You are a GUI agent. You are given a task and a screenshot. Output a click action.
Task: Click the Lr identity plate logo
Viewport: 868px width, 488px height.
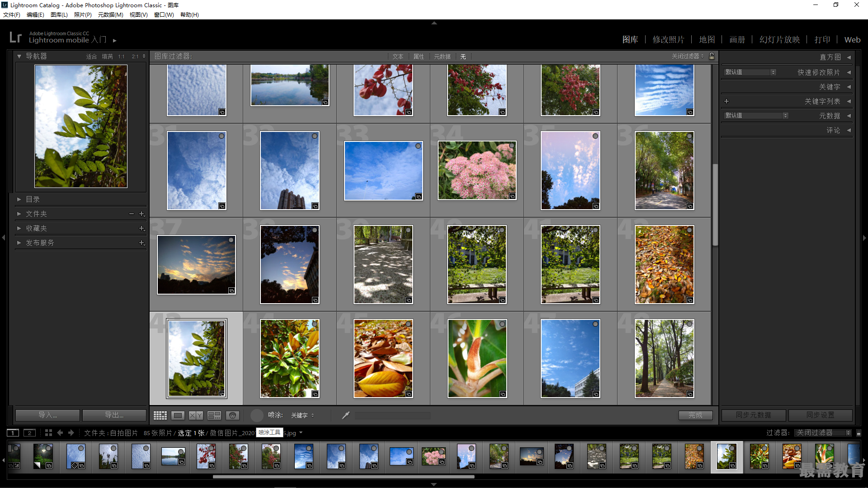[x=15, y=37]
